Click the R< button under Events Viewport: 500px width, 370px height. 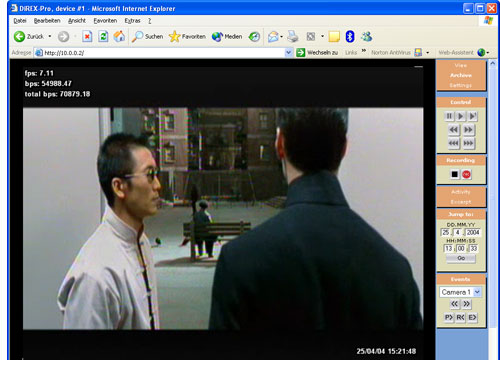(x=460, y=317)
